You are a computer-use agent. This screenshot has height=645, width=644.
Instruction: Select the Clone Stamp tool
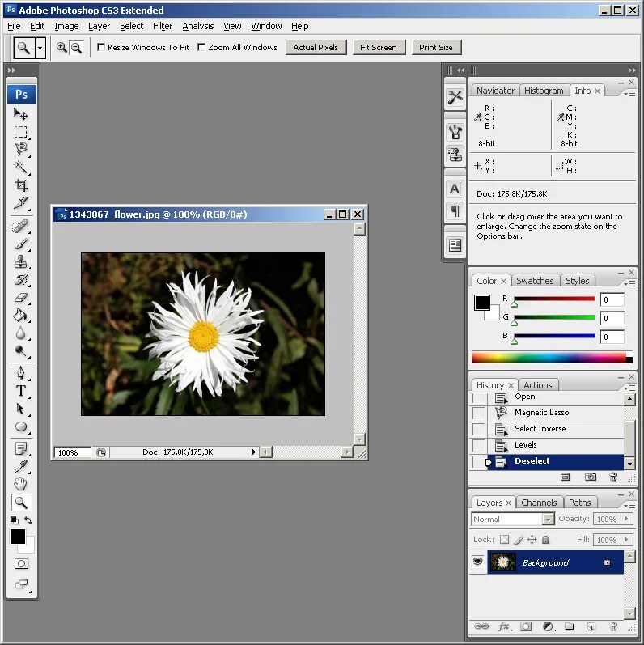tap(20, 261)
